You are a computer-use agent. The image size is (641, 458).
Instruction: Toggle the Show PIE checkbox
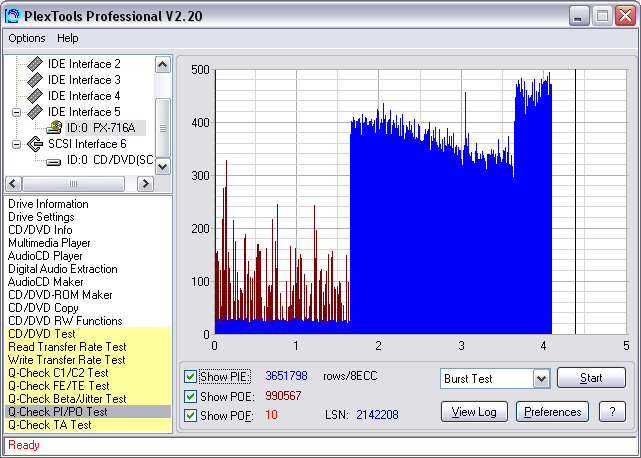click(x=190, y=376)
